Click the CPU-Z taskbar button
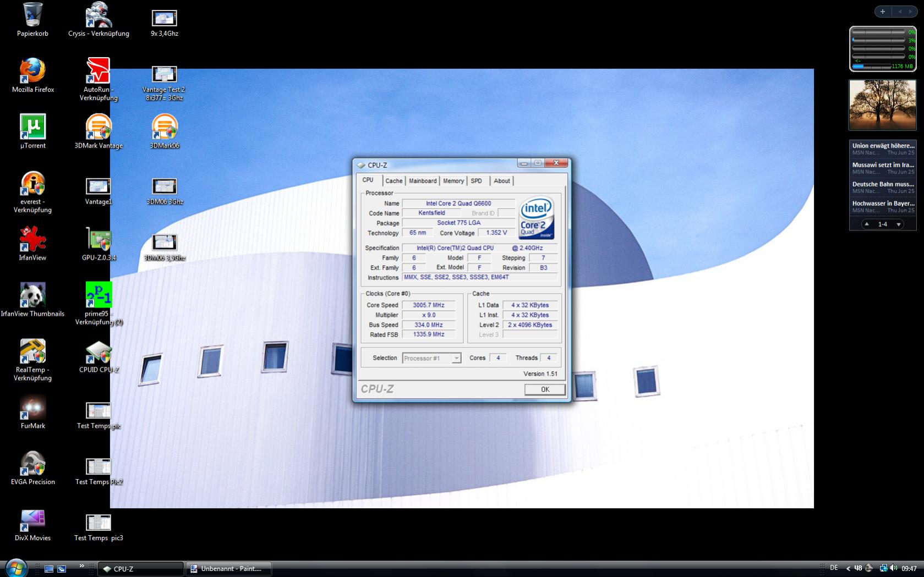Screen dimensions: 924x577 141,569
